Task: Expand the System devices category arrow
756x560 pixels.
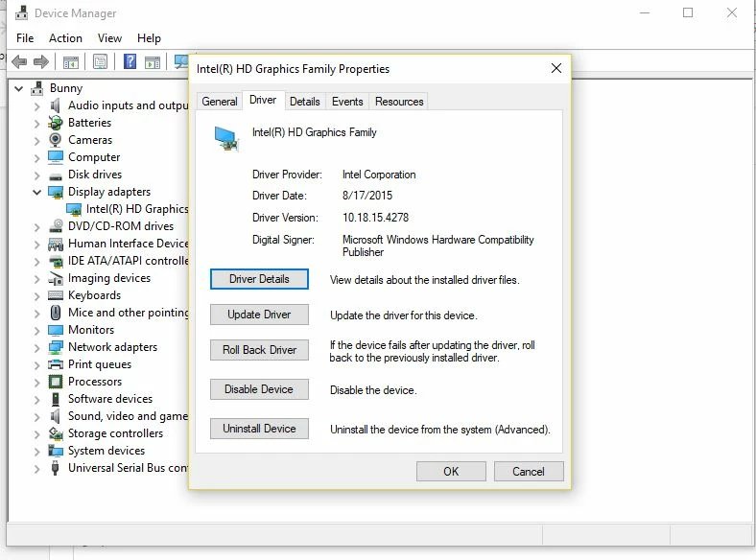Action: [x=37, y=452]
